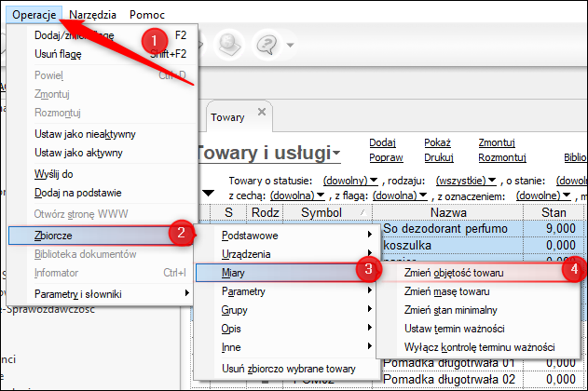588x391 pixels.
Task: Click black filter arrow left of z cechą
Action: click(208, 194)
